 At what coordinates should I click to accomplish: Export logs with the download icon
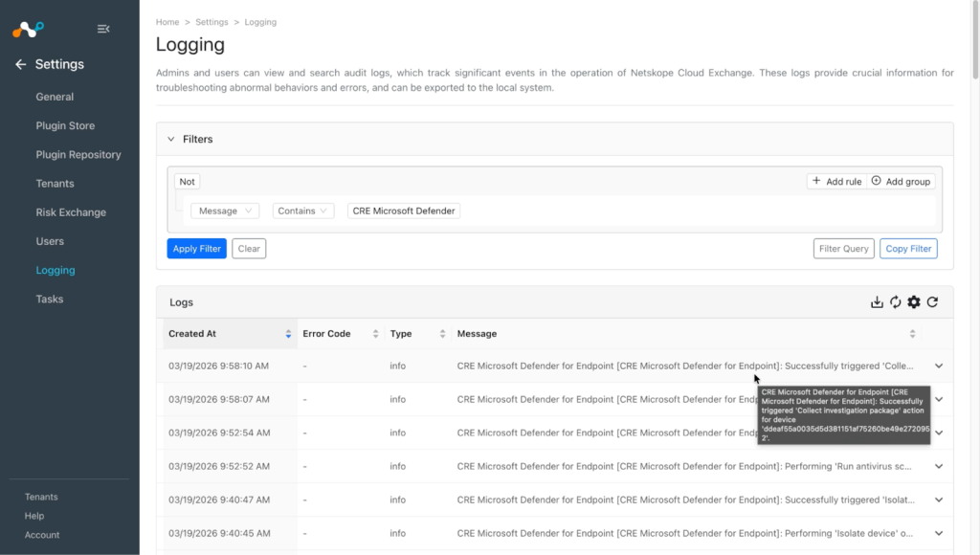coord(877,302)
